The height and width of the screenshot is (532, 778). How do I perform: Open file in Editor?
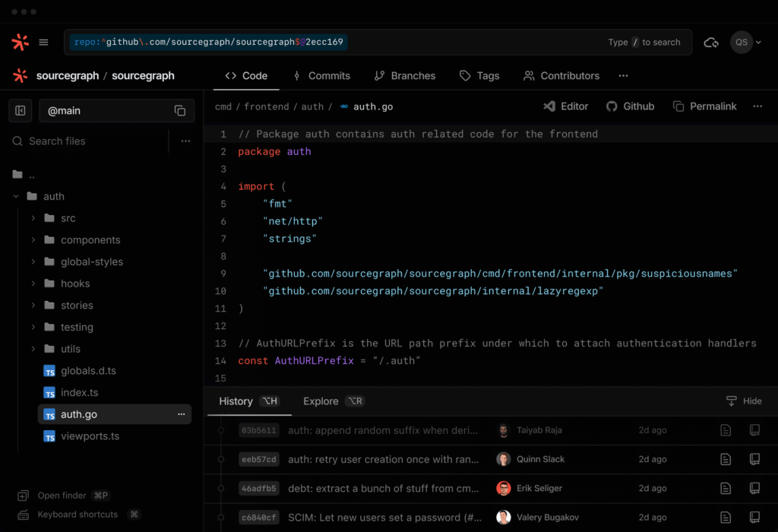[566, 106]
